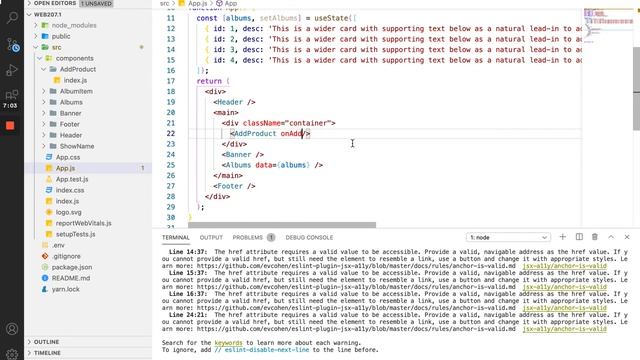Open the 'keywords' link in terminal
640x360 pixels.
[228, 343]
